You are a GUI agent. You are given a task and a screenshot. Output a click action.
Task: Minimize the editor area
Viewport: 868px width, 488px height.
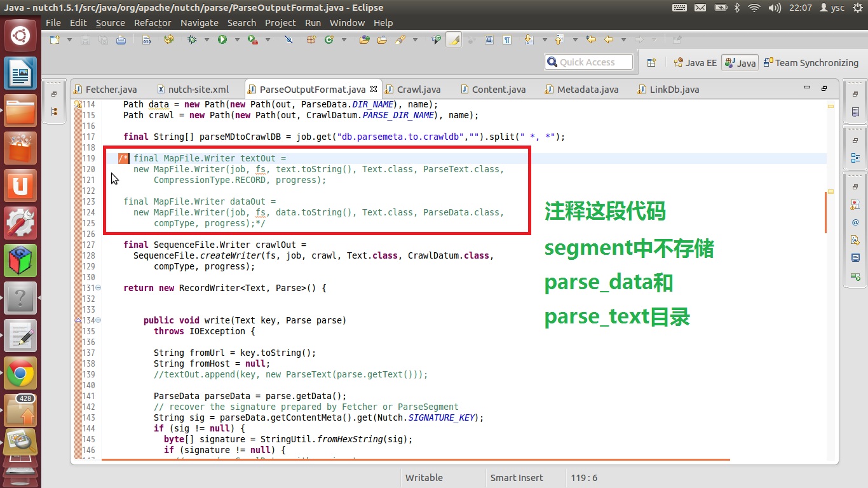pos(807,88)
